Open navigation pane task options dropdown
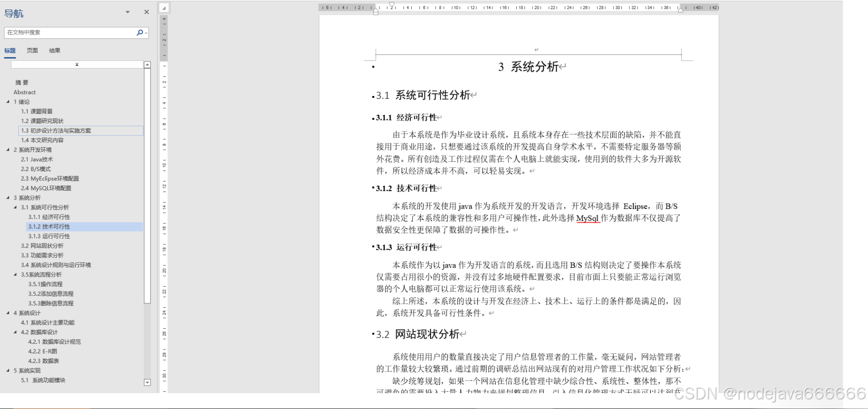Screen dimensions: 868x409 (128, 12)
